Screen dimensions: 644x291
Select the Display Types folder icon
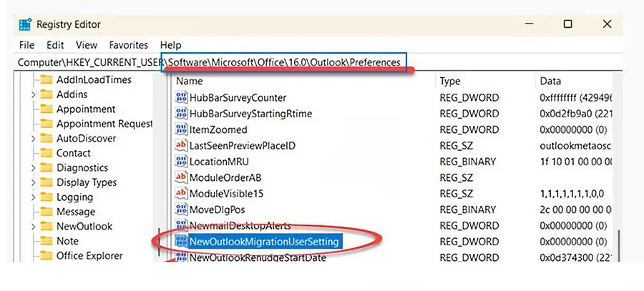pyautogui.click(x=47, y=182)
